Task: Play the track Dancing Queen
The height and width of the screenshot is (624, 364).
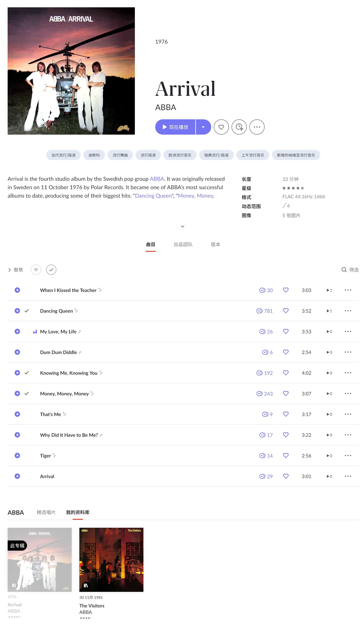Action: (x=17, y=310)
